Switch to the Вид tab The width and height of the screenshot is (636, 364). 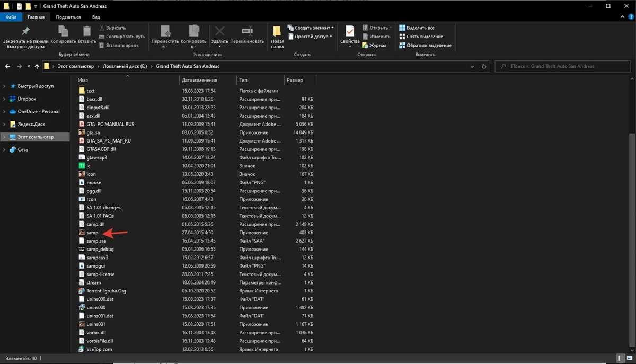(x=96, y=17)
